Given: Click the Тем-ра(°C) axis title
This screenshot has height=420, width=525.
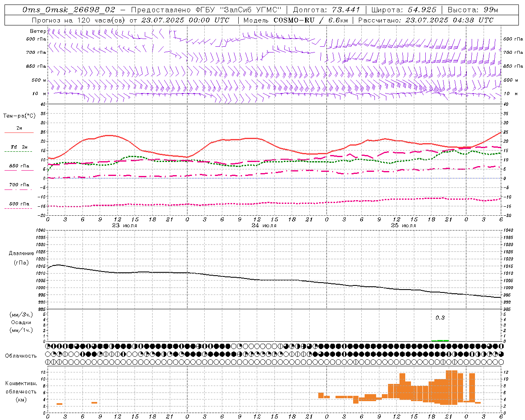Looking at the screenshot, I should coord(19,116).
